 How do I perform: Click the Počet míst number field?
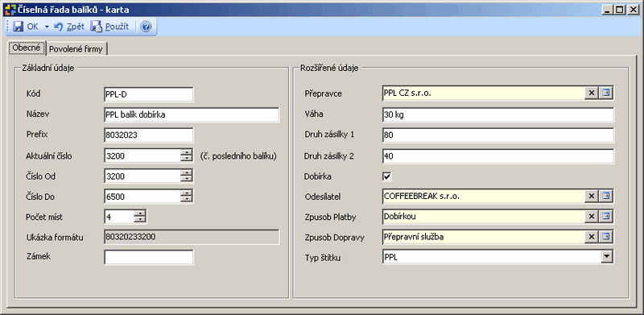(x=119, y=217)
